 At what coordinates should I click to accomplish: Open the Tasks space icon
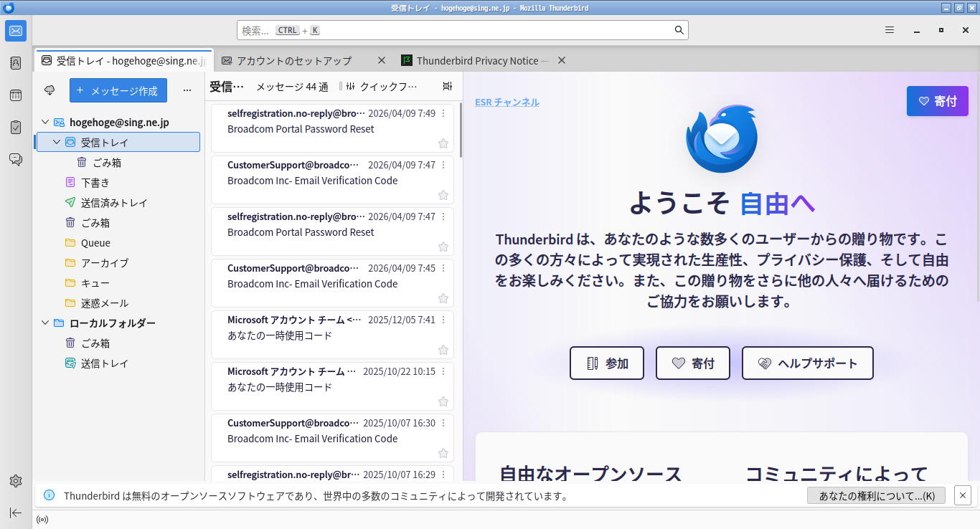click(x=16, y=128)
